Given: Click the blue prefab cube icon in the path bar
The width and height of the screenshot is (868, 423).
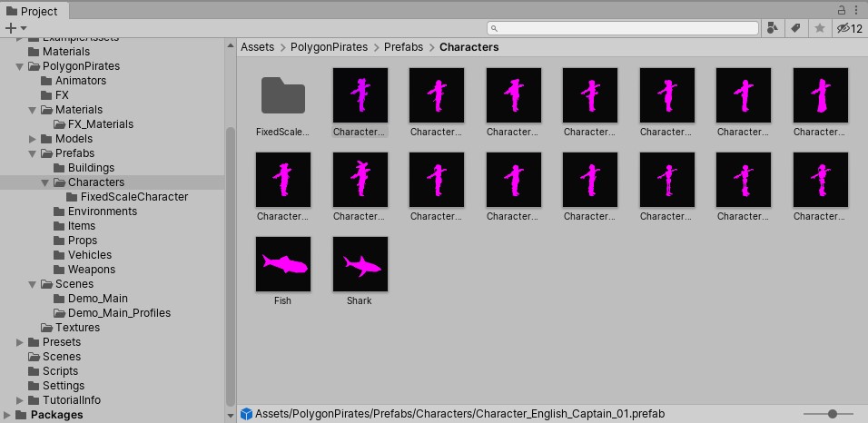Looking at the screenshot, I should 247,414.
